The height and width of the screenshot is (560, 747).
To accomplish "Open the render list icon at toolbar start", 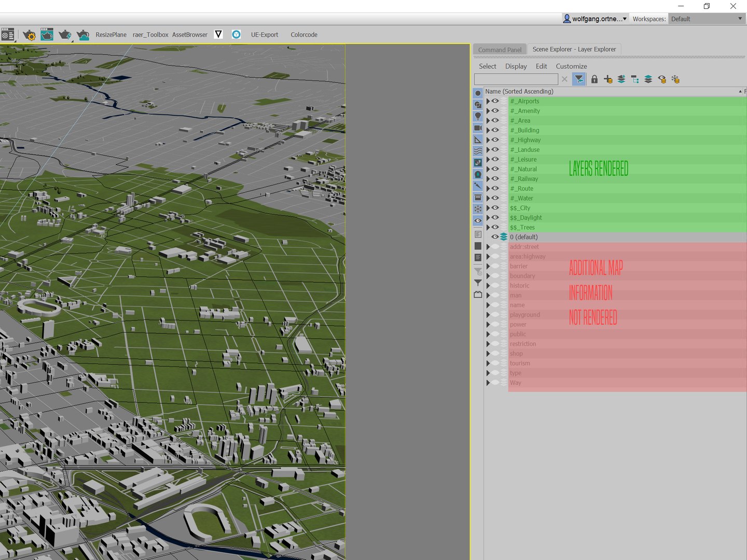I will 7,35.
